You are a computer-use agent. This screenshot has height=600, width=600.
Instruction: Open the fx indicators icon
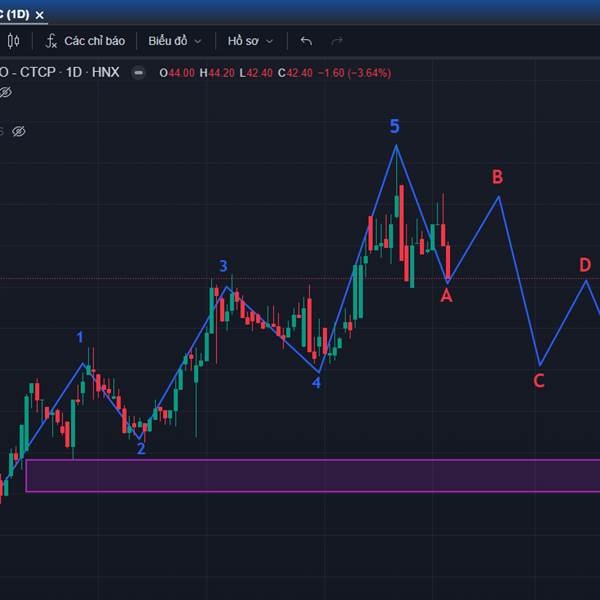coord(51,41)
